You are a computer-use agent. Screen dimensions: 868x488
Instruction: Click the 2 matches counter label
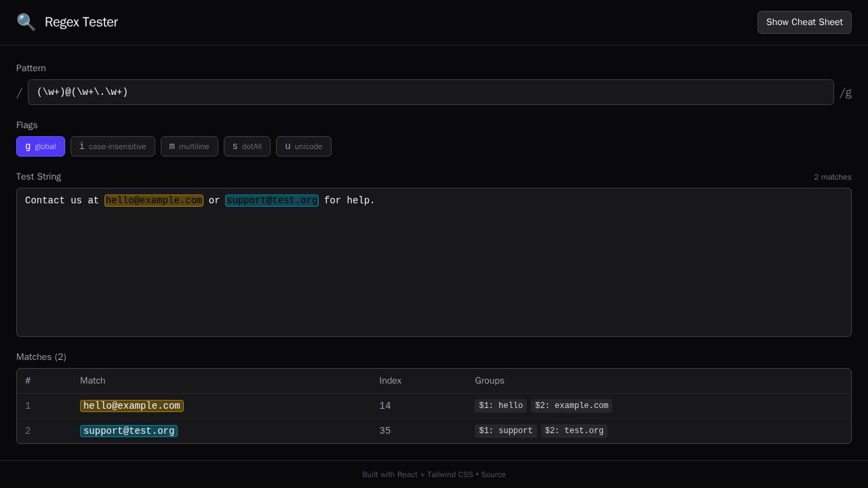[x=833, y=176]
